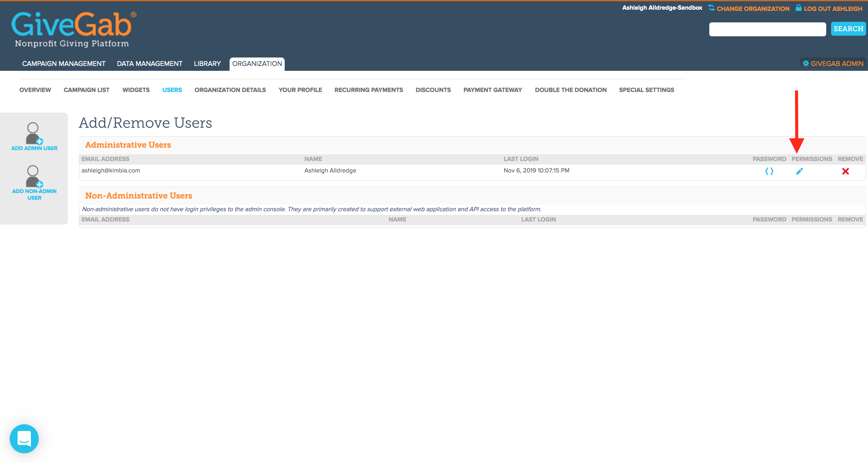Click the Administrative Users heading
This screenshot has width=868, height=463.
pos(128,145)
